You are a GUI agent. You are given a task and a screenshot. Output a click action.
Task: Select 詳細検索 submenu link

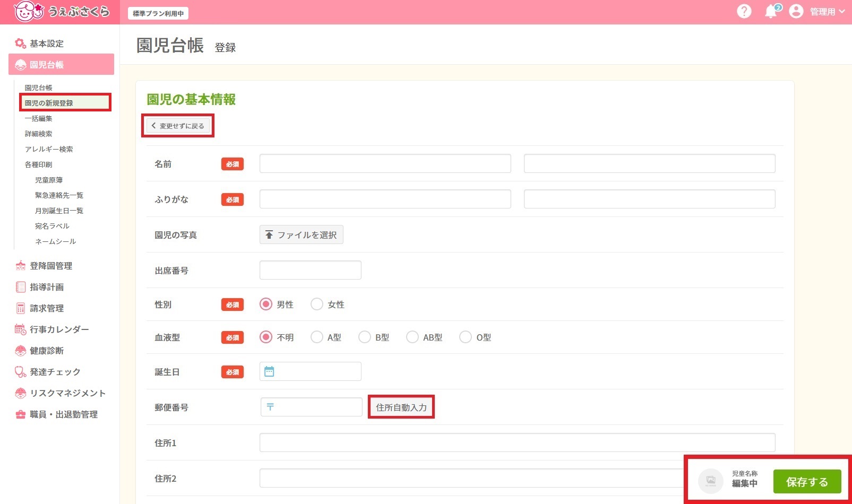(x=38, y=134)
